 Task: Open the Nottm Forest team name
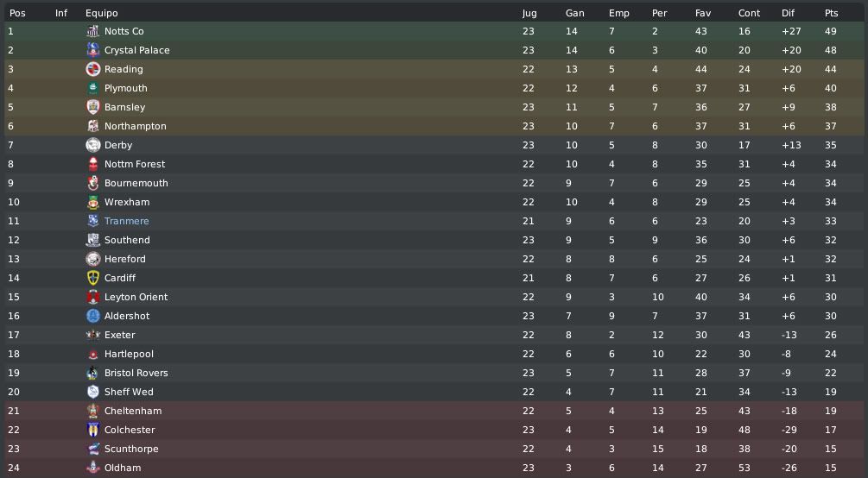135,164
